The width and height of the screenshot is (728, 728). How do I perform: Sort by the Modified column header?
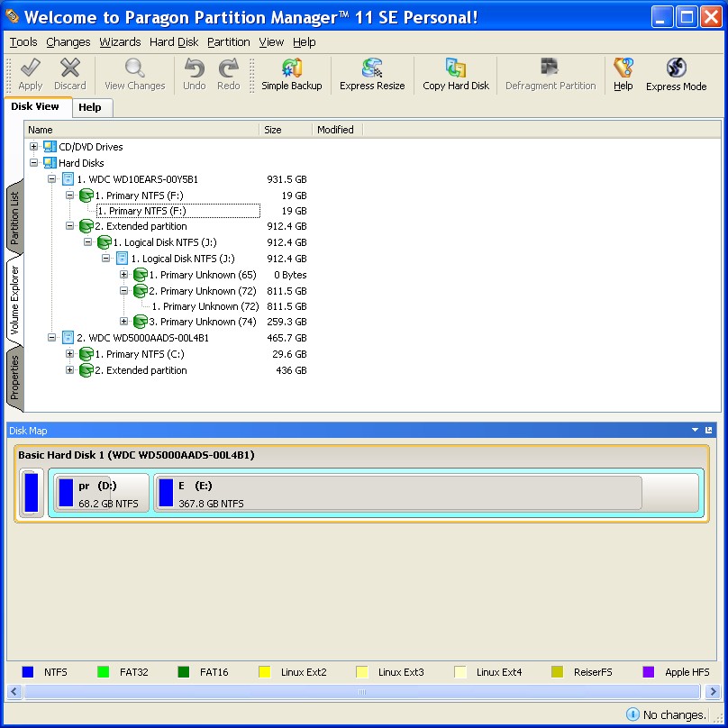pos(337,130)
